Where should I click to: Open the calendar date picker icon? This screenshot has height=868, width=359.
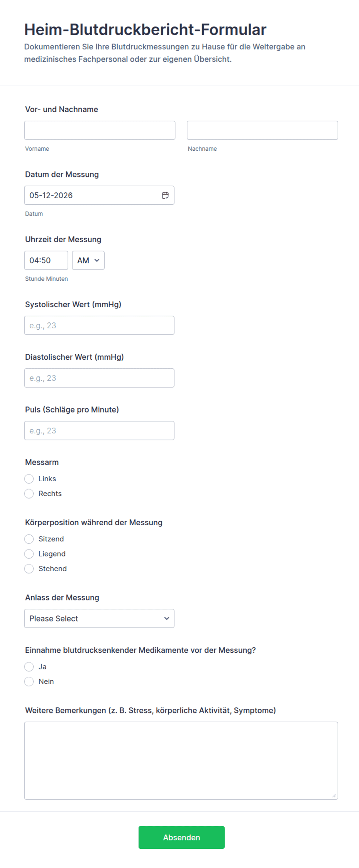[165, 196]
